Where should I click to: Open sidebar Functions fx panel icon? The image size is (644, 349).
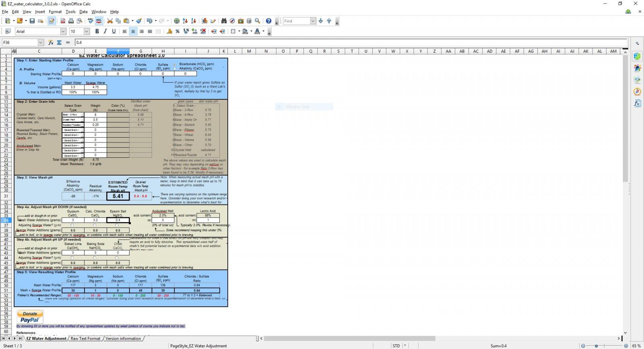tap(637, 103)
